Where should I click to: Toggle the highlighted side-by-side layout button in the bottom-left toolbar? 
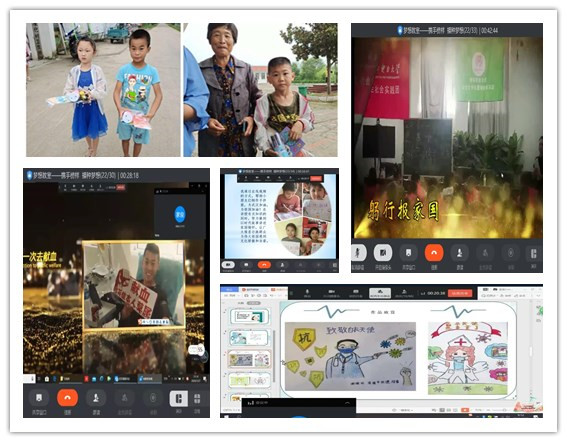click(x=179, y=398)
